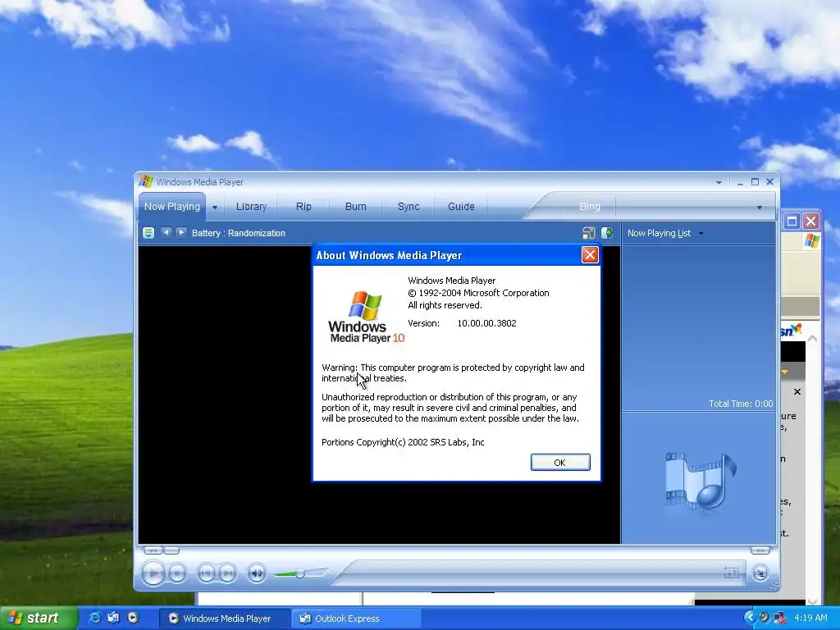Select previous visualization arrow

point(167,232)
